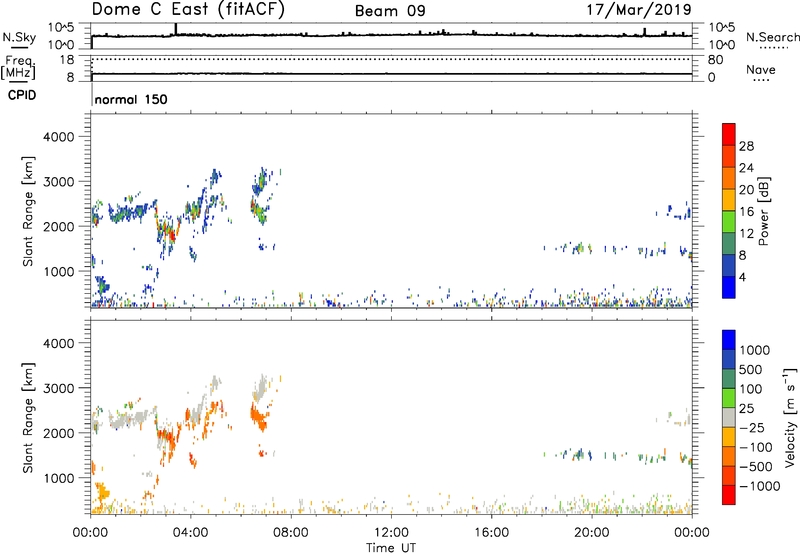This screenshot has height=554, width=800.
Task: Click the "Dome C East (fitACF)" plot title
Action: pyautogui.click(x=188, y=10)
